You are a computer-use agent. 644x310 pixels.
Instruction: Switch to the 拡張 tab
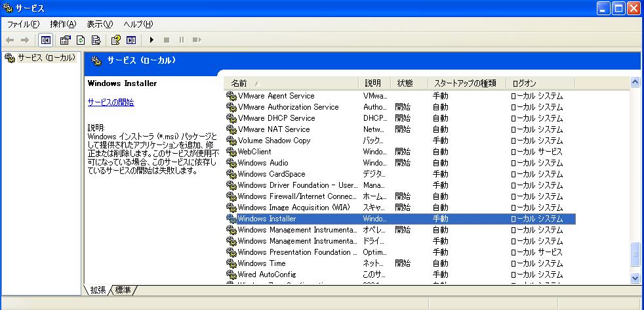tap(98, 290)
